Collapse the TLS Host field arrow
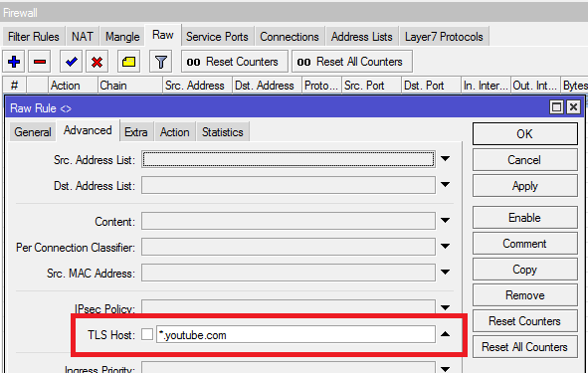 coord(445,334)
